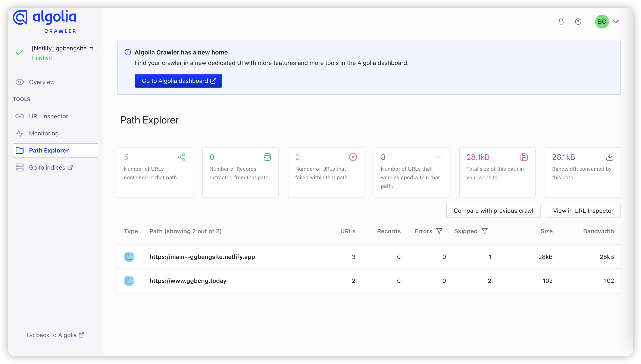641x364 pixels.
Task: Open the help question-mark icon
Action: (x=578, y=22)
